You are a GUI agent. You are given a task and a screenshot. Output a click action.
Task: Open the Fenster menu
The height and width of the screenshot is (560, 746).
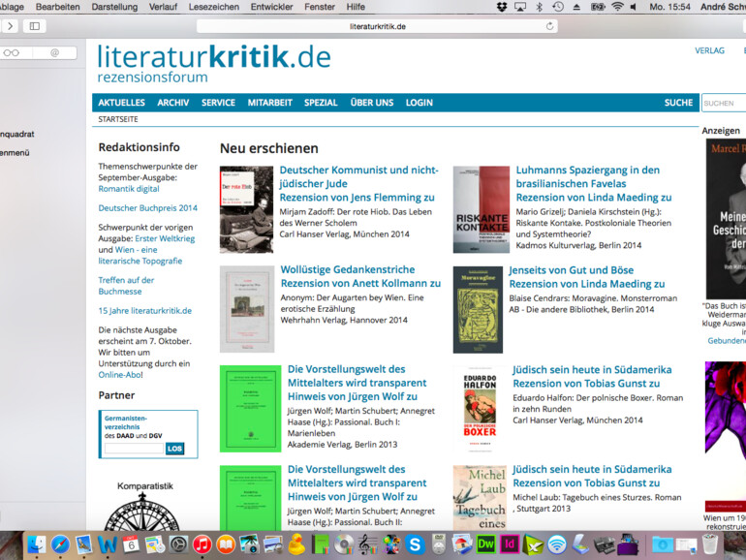click(320, 7)
